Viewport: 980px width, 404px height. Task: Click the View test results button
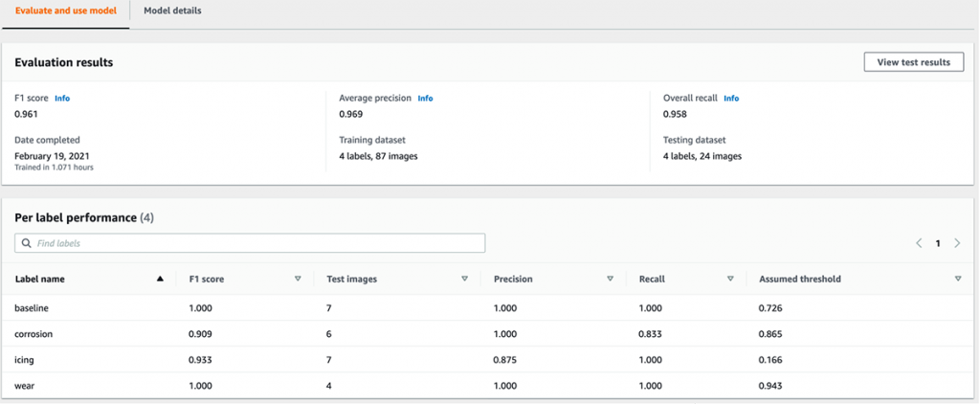(x=913, y=62)
